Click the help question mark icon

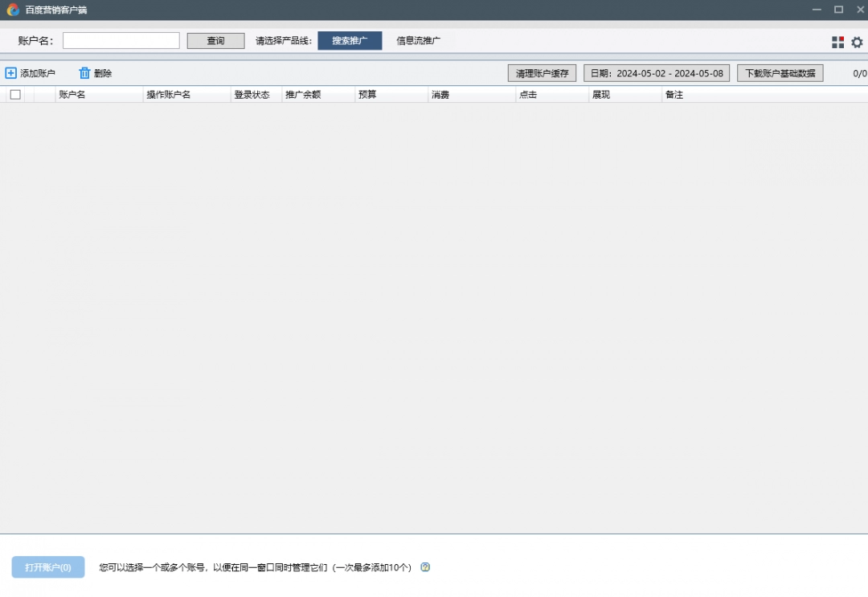(425, 567)
